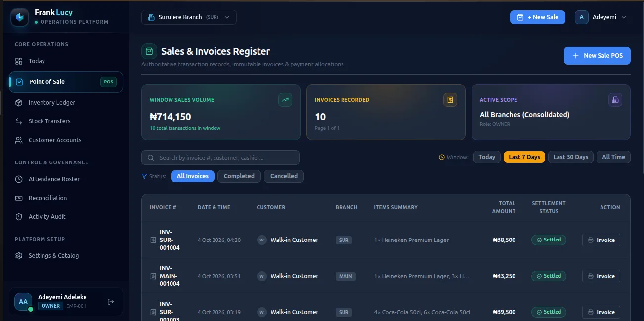Open Stock Transfers page

[x=66, y=121]
